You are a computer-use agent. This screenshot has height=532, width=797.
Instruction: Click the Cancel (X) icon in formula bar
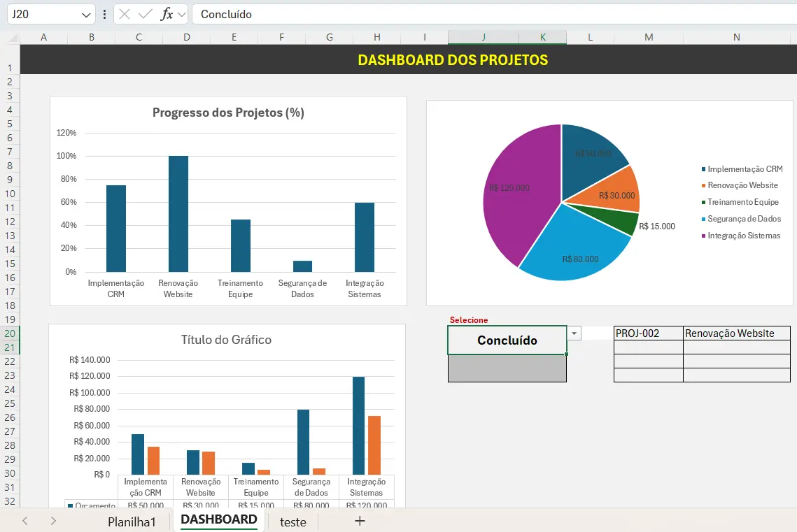coord(125,14)
